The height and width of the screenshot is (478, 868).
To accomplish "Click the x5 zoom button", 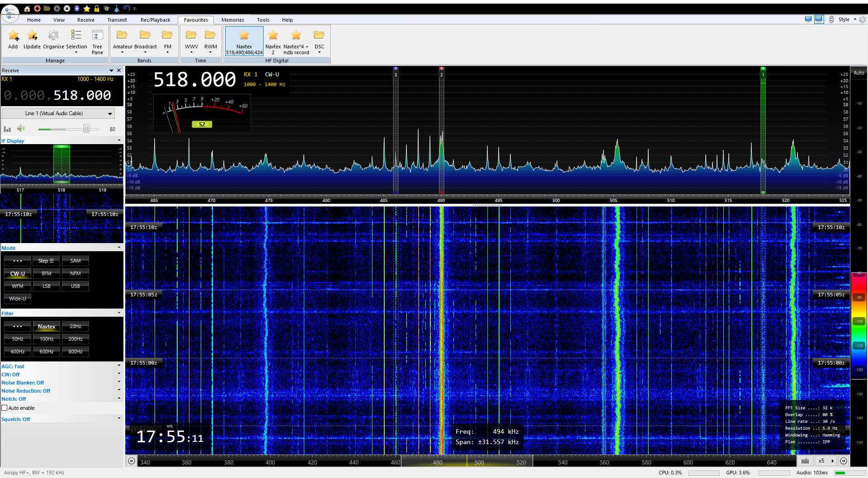I will tap(821, 461).
